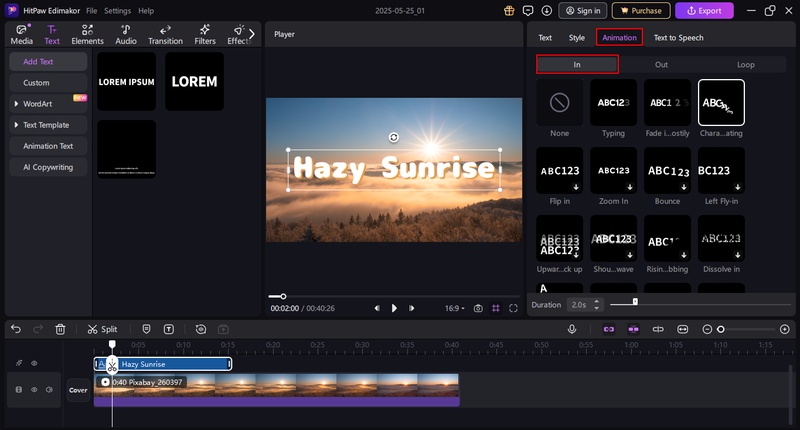The image size is (800, 430).
Task: Apply the Typing animation preset
Action: (613, 103)
